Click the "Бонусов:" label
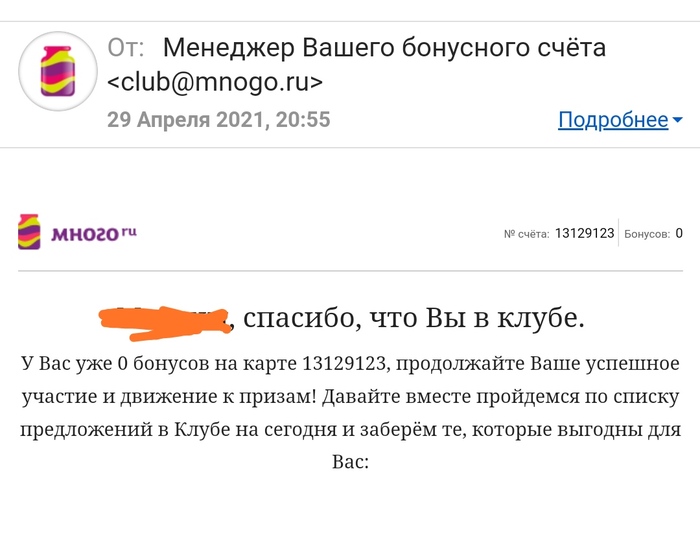This screenshot has height=537, width=700. pos(647,234)
